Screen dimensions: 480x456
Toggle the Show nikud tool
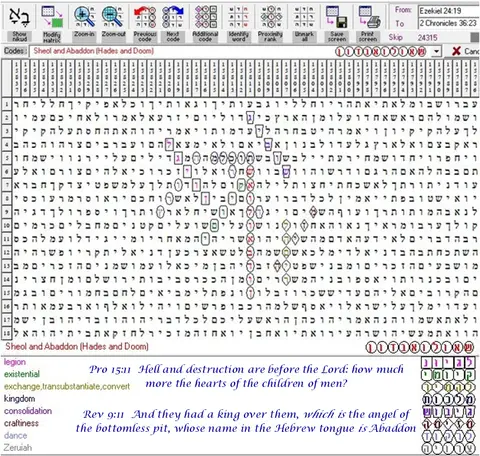[x=19, y=23]
